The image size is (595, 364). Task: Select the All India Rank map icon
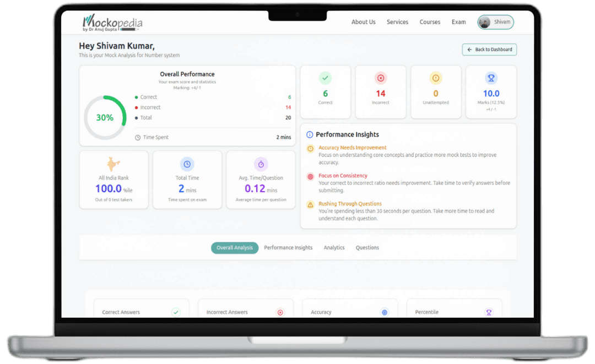(x=113, y=164)
